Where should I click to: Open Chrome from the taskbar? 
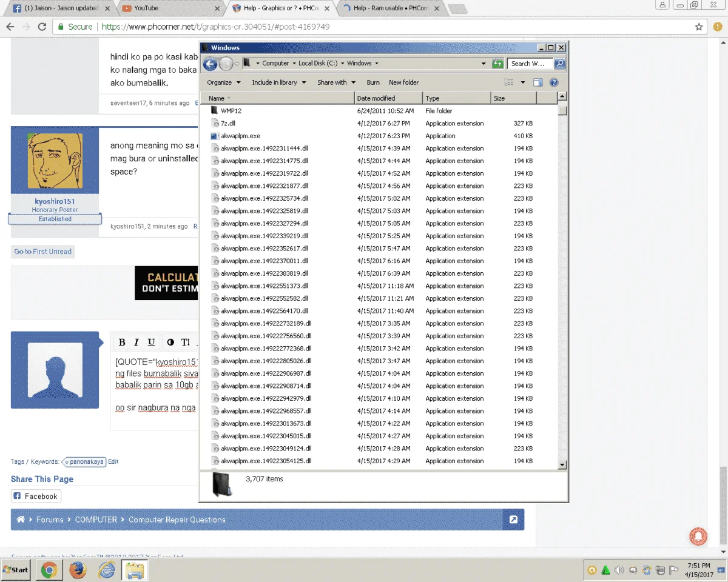pyautogui.click(x=49, y=570)
